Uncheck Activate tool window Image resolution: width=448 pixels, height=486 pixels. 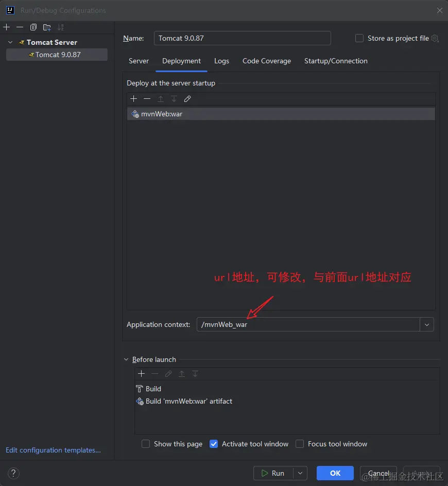coord(214,444)
